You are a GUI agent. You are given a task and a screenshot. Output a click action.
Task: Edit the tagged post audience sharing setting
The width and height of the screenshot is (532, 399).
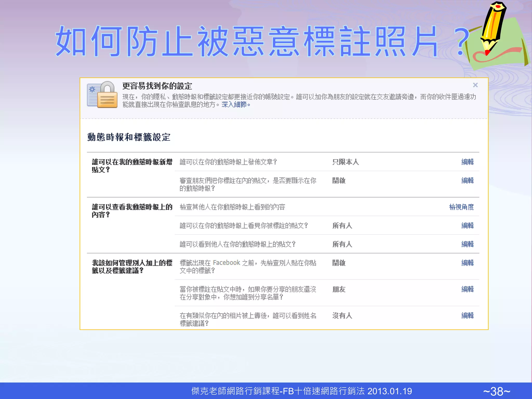pyautogui.click(x=467, y=289)
